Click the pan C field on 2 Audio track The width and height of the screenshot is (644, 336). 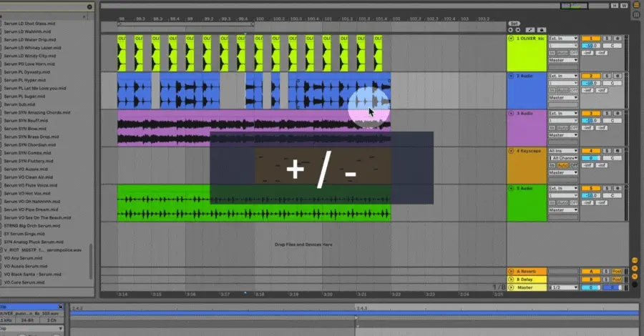point(613,83)
